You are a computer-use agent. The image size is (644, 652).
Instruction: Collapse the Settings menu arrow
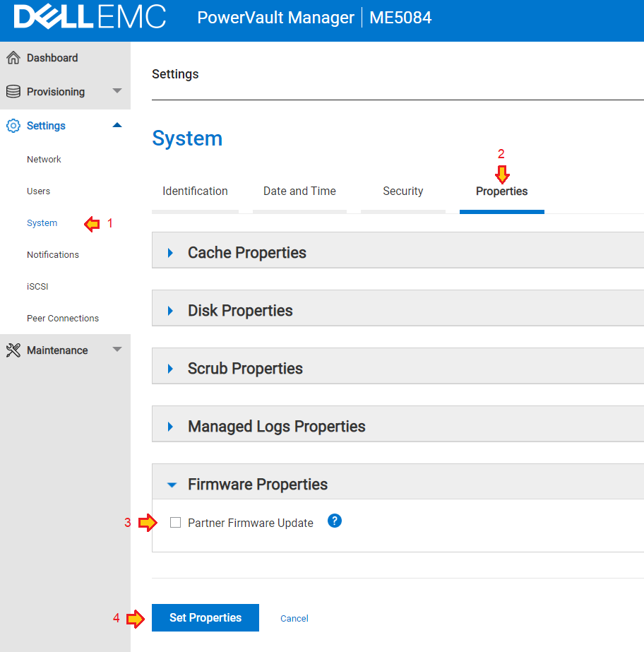tap(117, 125)
